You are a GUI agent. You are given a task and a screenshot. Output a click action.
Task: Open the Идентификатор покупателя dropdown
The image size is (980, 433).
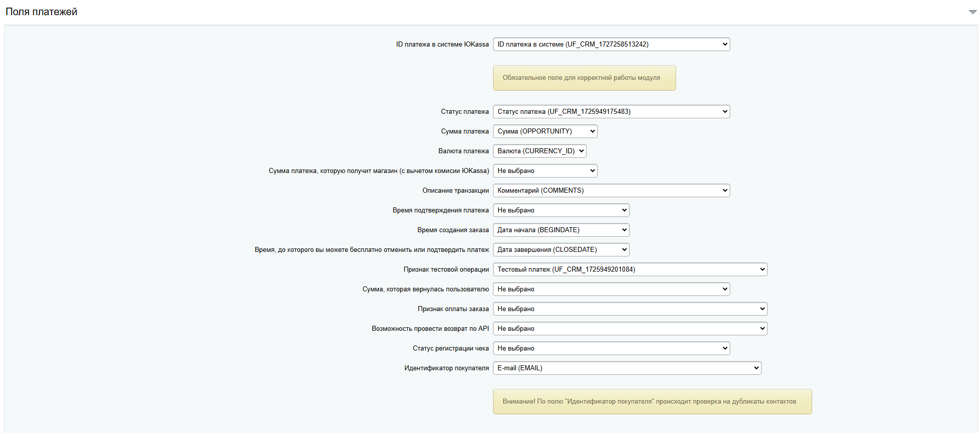coord(627,368)
